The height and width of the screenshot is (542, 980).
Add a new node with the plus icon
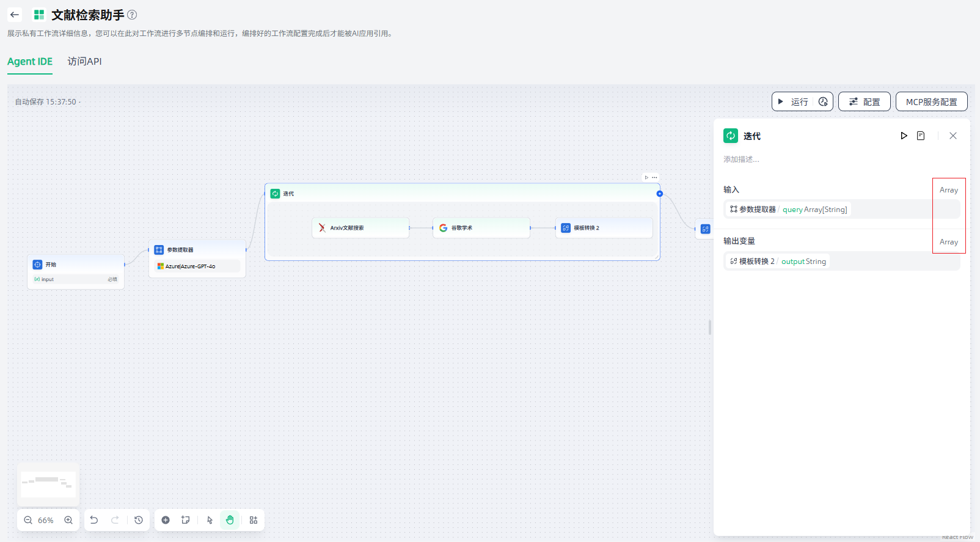click(166, 520)
